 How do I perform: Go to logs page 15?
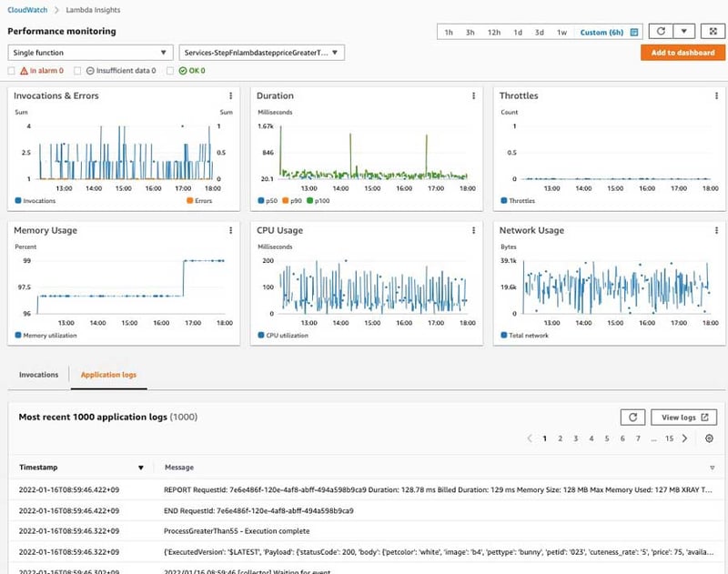[x=669, y=438]
